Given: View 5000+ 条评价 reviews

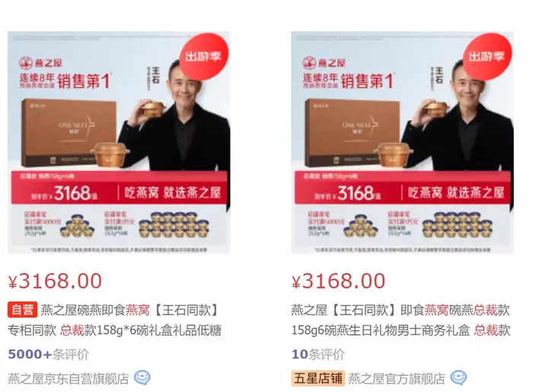Looking at the screenshot, I should (x=48, y=354).
